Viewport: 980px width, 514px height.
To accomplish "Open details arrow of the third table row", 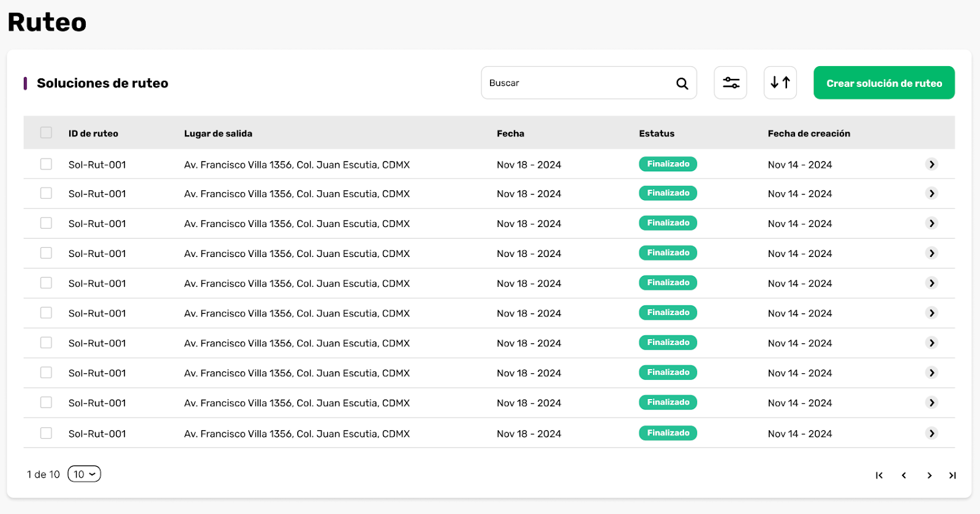I will tap(932, 223).
